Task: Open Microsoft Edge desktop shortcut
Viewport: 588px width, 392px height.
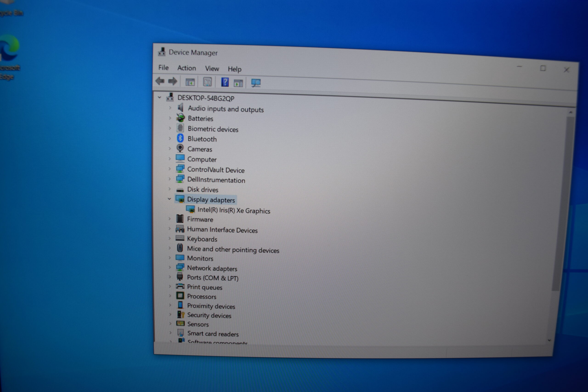Action: [9, 57]
